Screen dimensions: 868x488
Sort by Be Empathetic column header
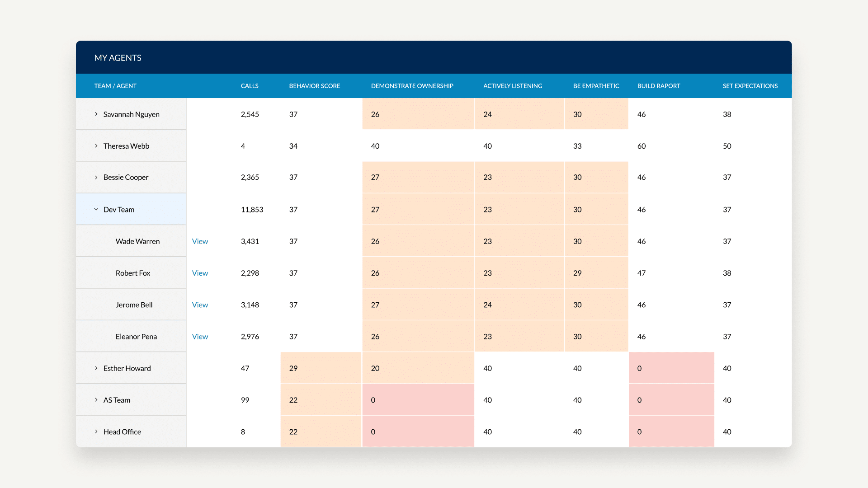(596, 86)
